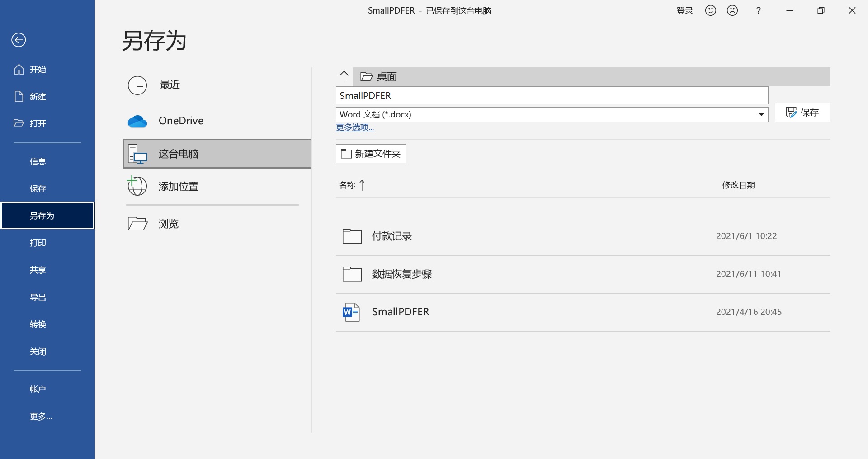Select the SmallPDFER document name in list
This screenshot has height=459, width=868.
(401, 312)
